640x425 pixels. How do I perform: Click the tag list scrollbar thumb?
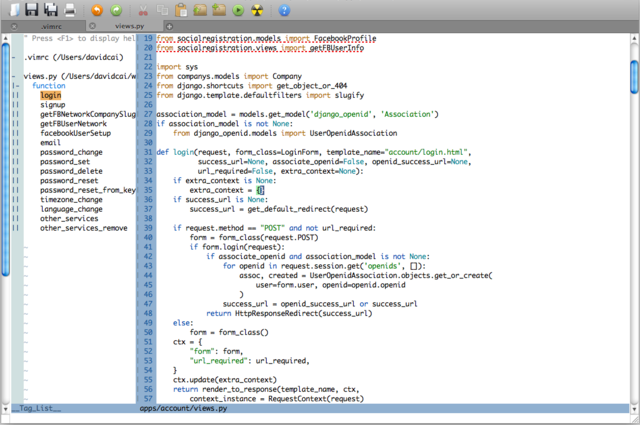click(x=5, y=160)
